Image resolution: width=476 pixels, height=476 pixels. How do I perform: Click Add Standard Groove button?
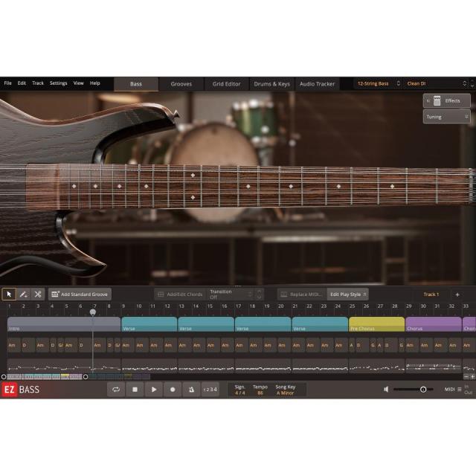[80, 295]
